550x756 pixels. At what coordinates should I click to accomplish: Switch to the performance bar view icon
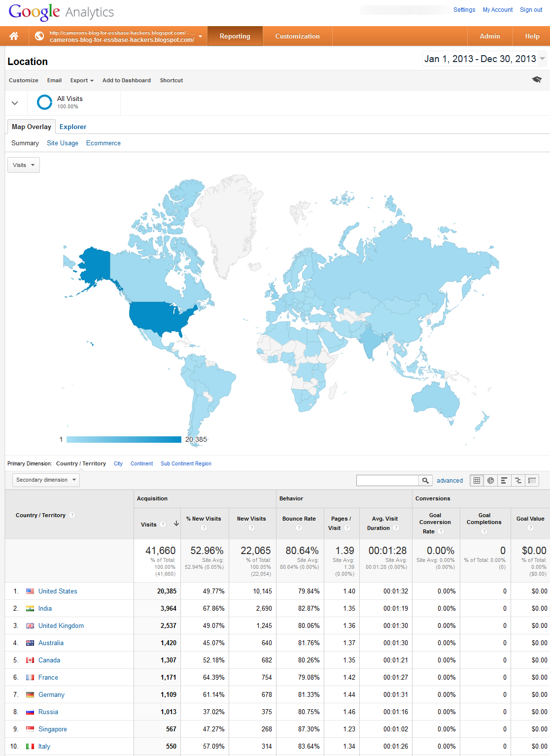click(x=504, y=480)
